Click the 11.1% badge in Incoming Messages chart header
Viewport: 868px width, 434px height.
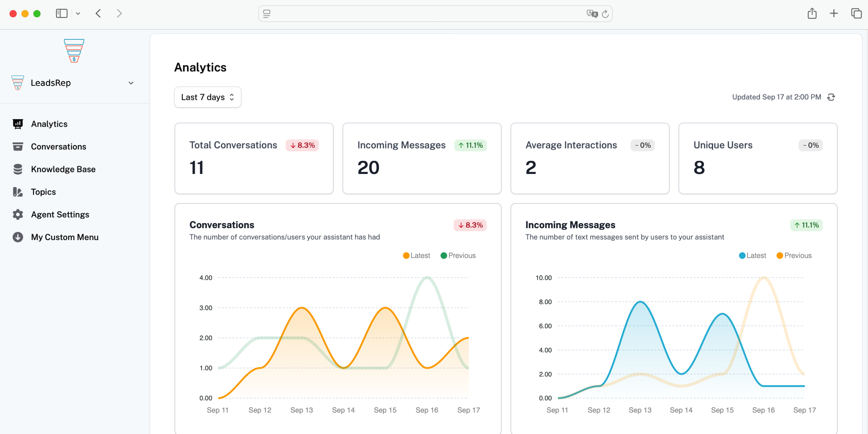point(806,225)
